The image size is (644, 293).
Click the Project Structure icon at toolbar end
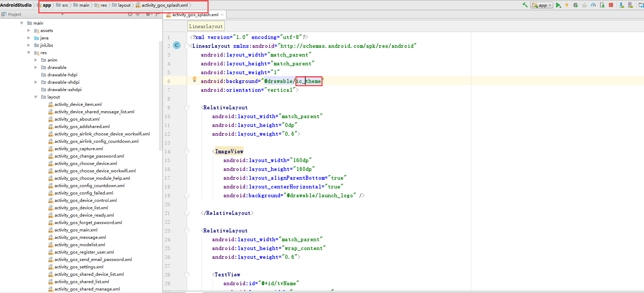[x=641, y=5]
